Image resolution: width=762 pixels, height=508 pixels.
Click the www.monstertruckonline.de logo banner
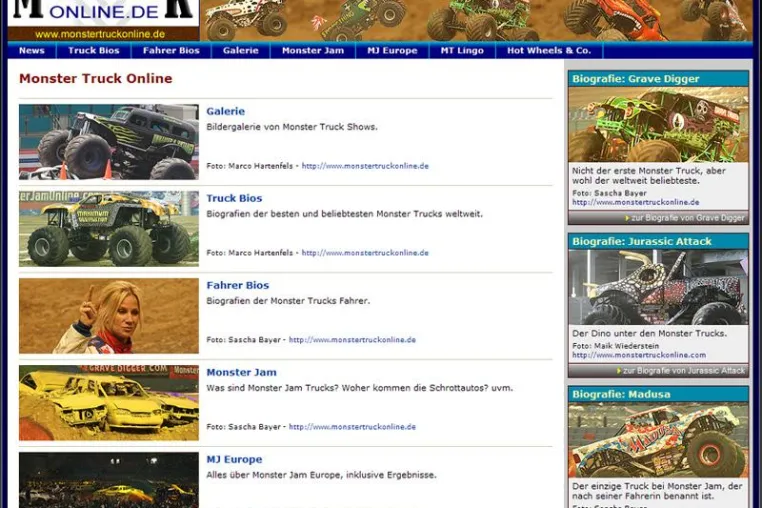tap(104, 20)
